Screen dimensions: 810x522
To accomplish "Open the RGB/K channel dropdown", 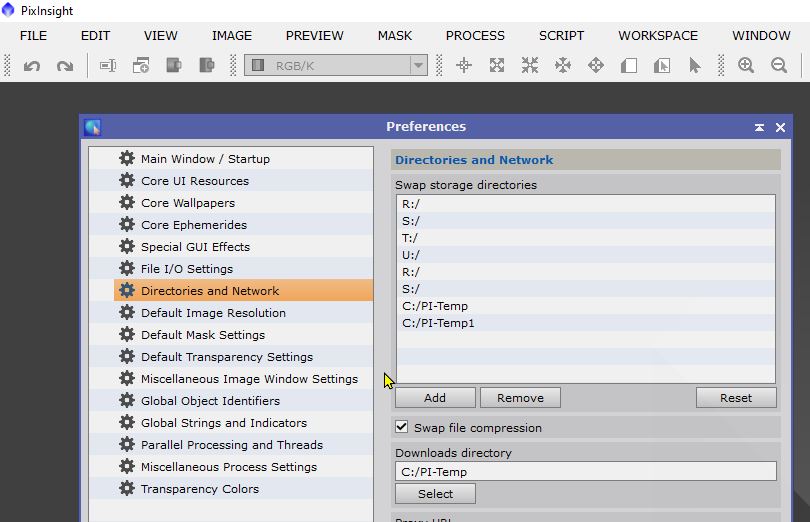I will (x=336, y=66).
